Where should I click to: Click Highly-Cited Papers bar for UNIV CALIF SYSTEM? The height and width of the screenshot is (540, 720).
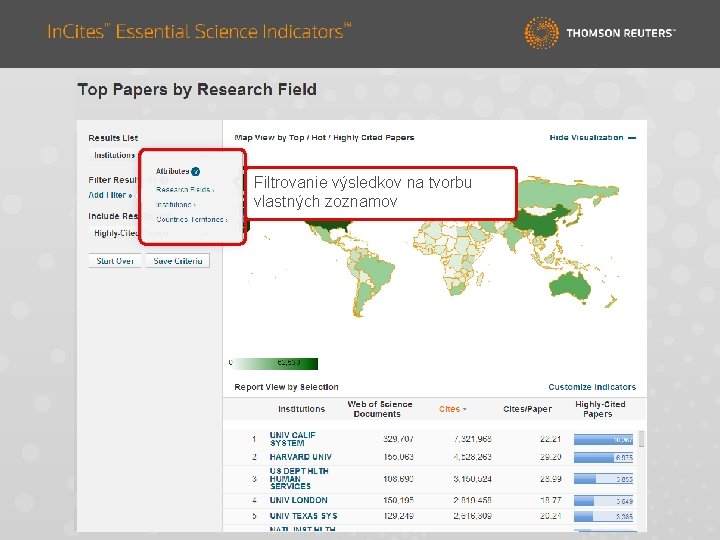click(x=603, y=439)
